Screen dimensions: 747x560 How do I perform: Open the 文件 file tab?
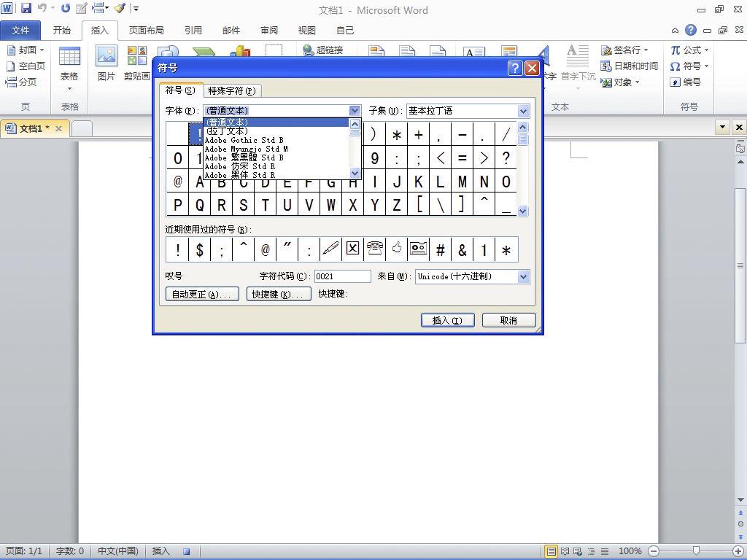[x=20, y=31]
